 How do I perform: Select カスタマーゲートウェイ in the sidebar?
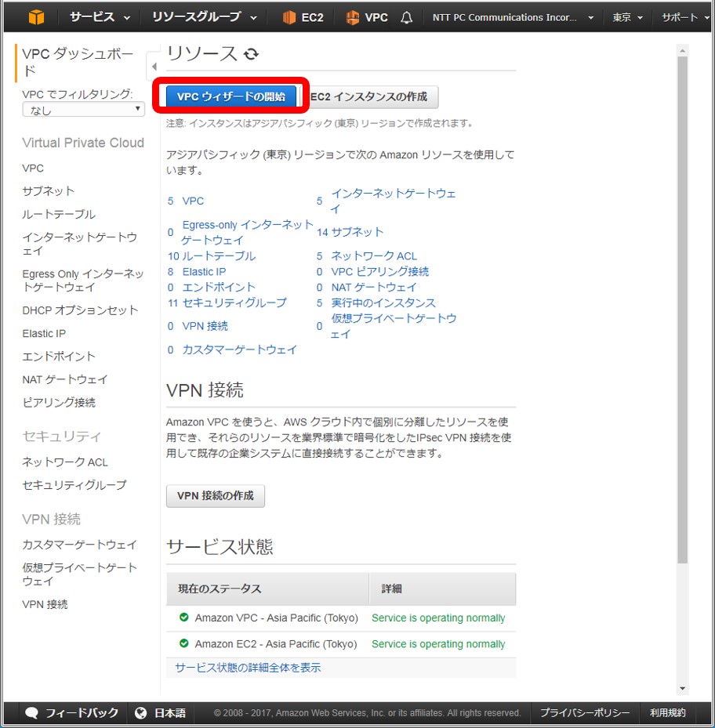[79, 544]
